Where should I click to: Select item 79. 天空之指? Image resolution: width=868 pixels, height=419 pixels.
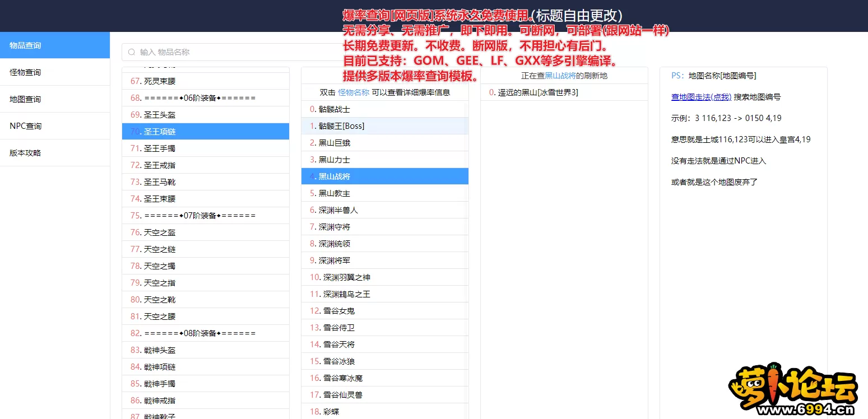[206, 283]
